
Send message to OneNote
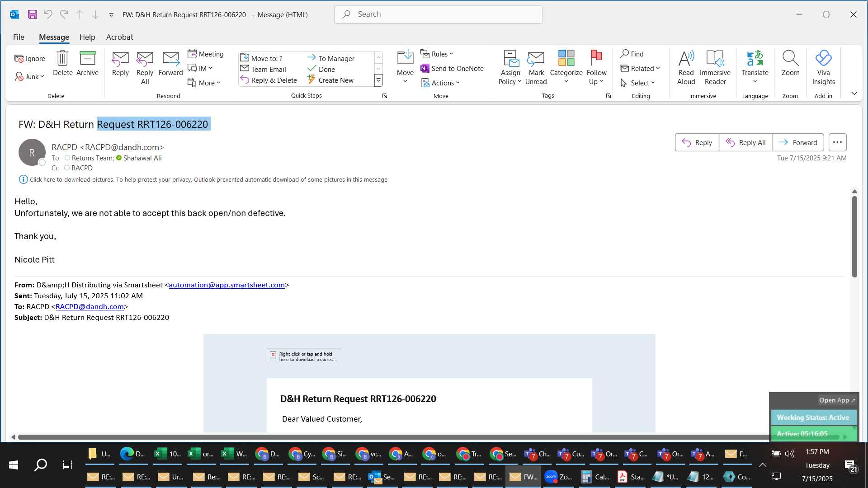click(452, 68)
